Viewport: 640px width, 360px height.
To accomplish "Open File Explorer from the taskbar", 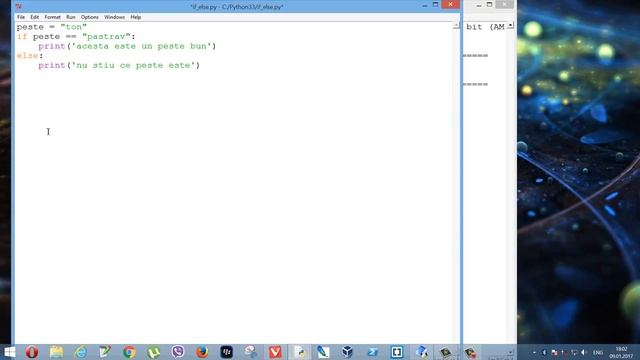I will tap(56, 352).
